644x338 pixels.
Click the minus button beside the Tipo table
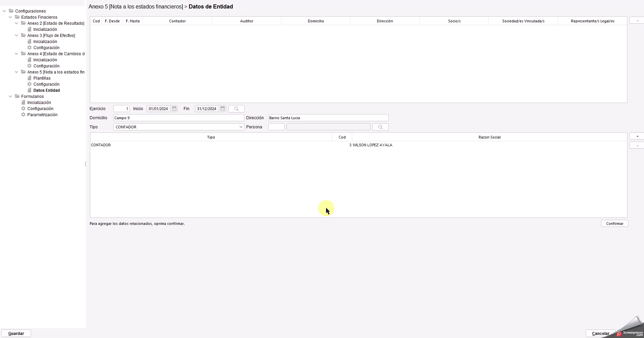[x=637, y=145]
